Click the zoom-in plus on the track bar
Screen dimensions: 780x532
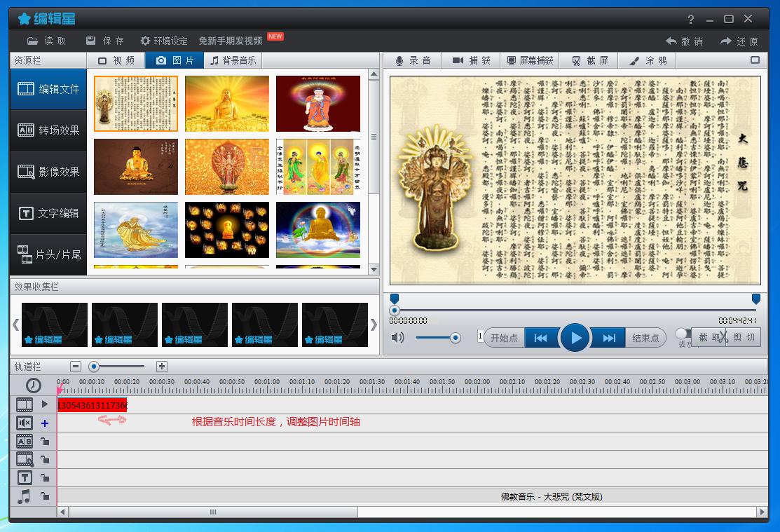(161, 367)
